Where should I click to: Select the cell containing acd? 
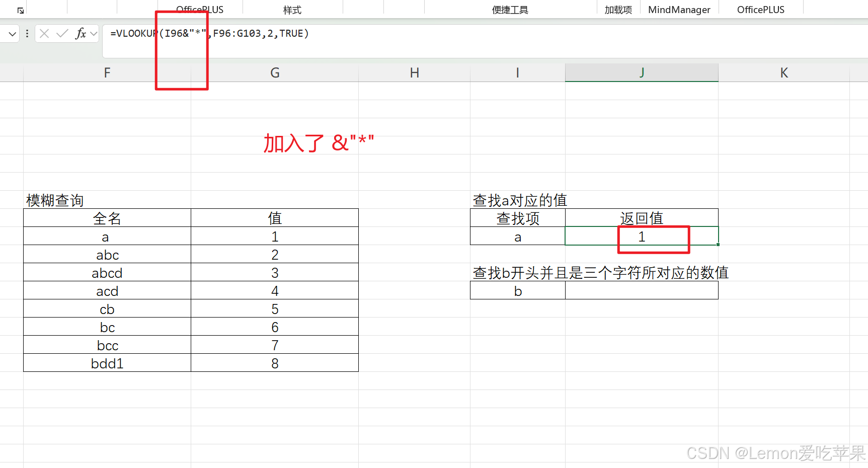(107, 290)
